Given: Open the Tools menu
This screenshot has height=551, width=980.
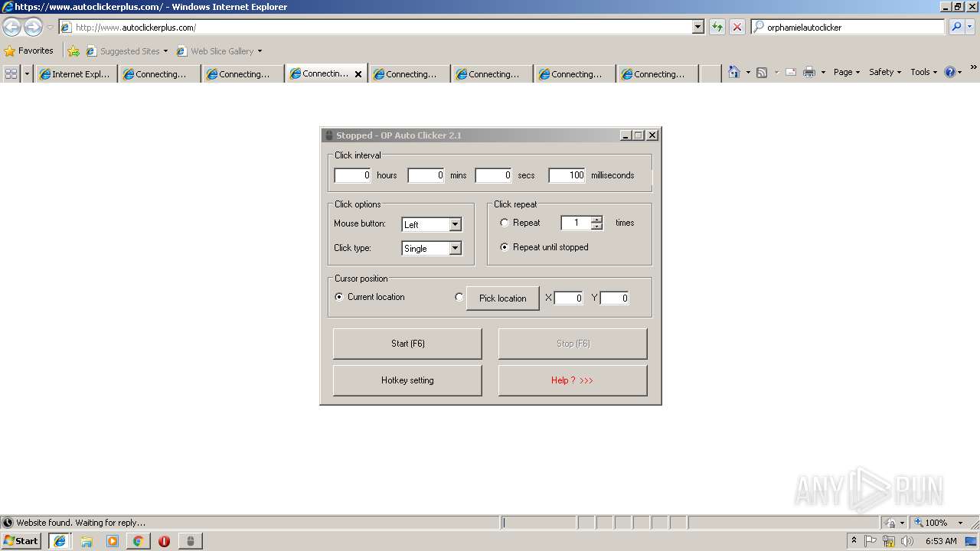Looking at the screenshot, I should pyautogui.click(x=923, y=72).
